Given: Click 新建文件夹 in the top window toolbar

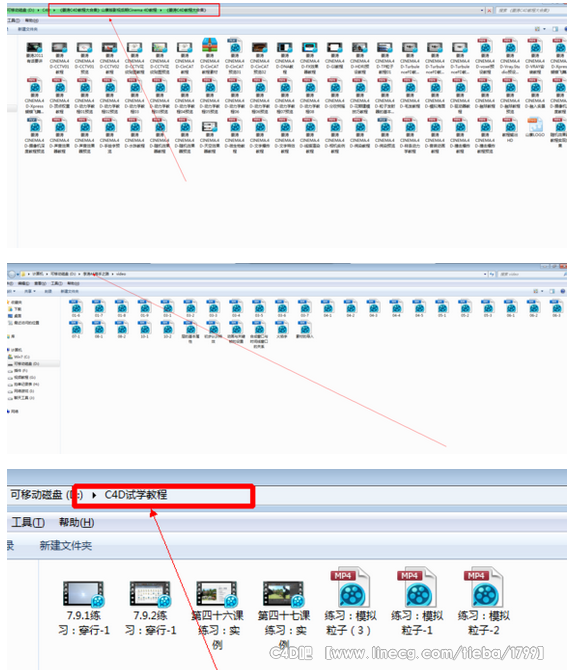Looking at the screenshot, I should pos(28,29).
